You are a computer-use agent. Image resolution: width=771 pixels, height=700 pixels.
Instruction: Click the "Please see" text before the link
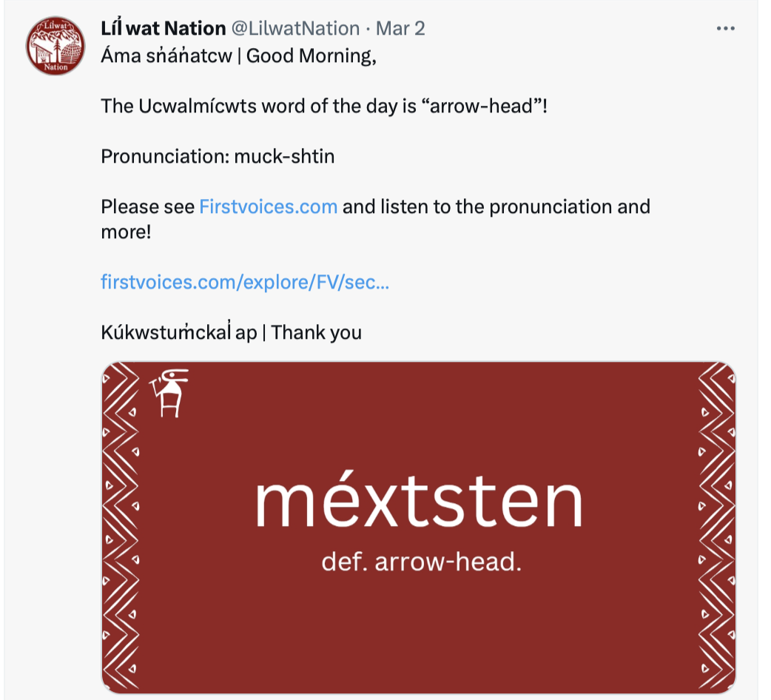(148, 206)
